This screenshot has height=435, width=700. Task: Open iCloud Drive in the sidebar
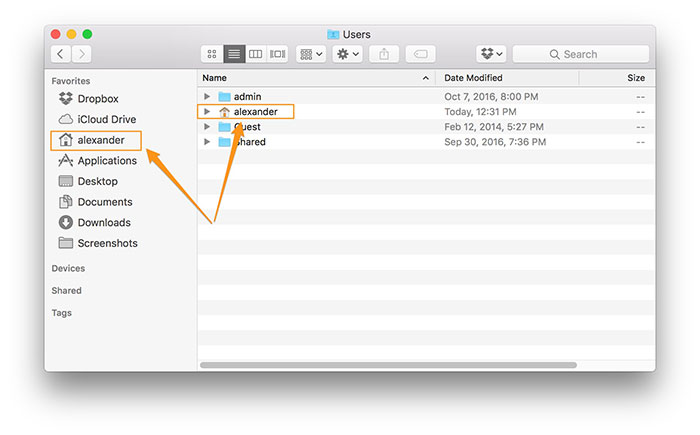click(97, 119)
